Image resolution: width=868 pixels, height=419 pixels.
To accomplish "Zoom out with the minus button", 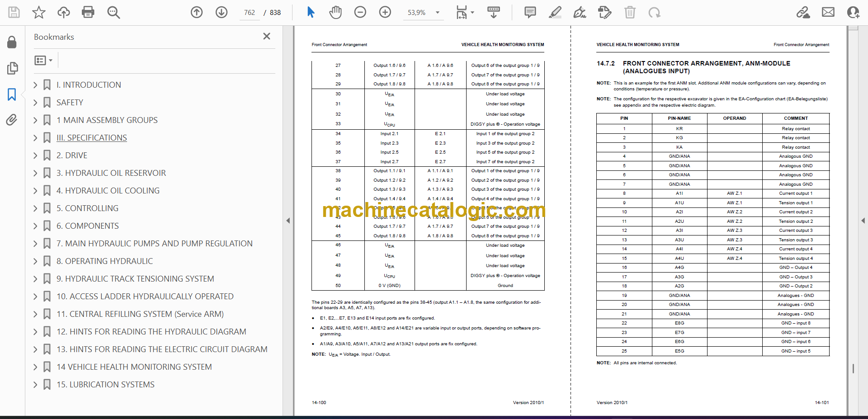I will (x=360, y=12).
